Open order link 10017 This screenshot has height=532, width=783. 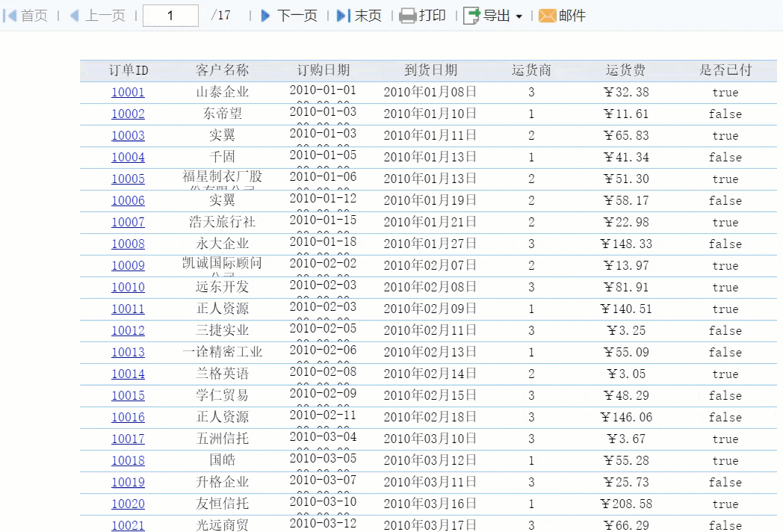(128, 439)
